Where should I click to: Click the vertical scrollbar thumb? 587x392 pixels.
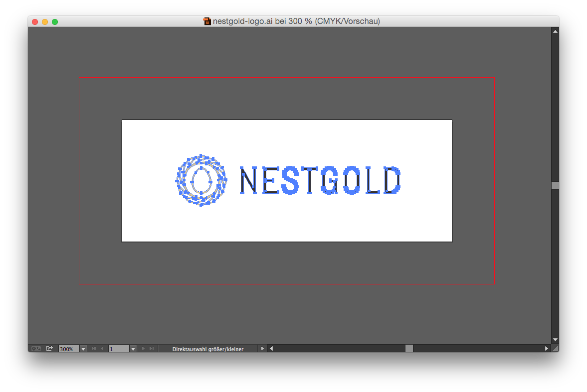556,185
